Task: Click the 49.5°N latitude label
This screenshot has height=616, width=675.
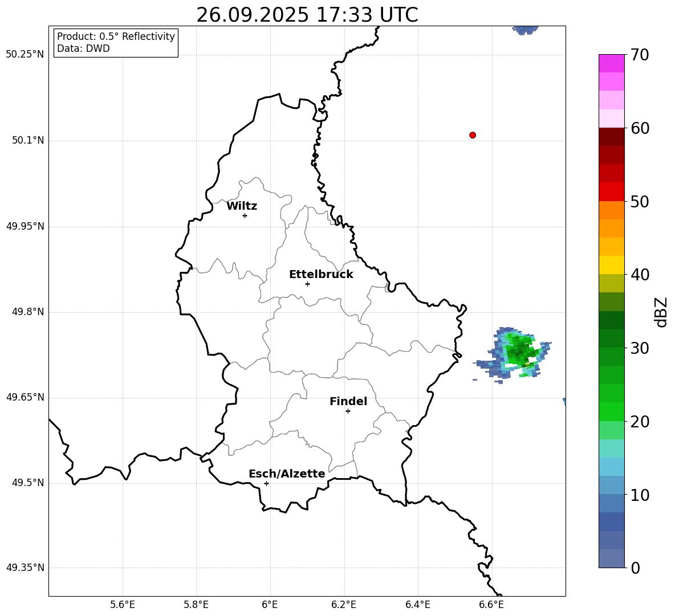Action: [28, 483]
